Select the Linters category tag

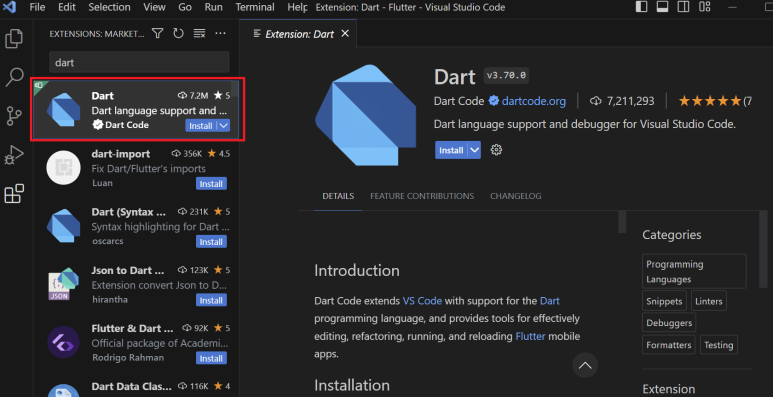point(708,301)
